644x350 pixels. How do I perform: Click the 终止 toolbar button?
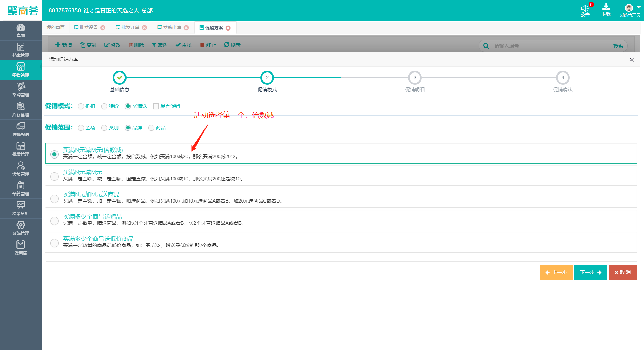[208, 45]
